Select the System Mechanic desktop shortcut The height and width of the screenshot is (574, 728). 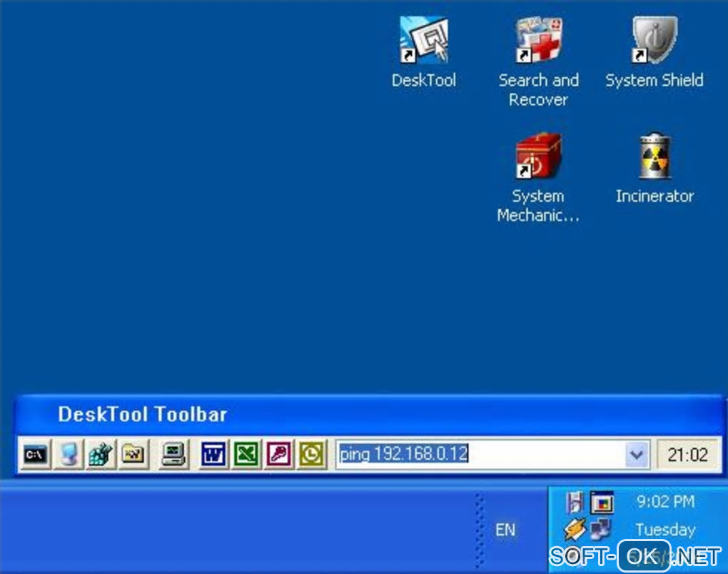tap(538, 177)
